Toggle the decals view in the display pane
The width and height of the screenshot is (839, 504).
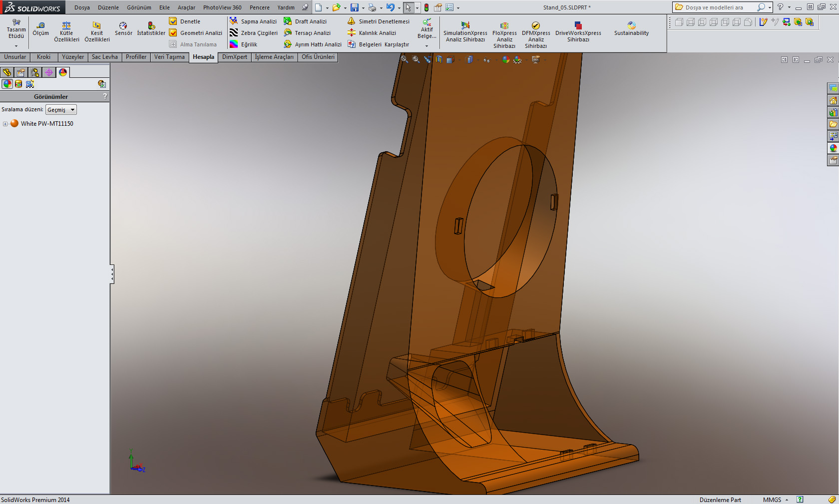click(x=18, y=84)
